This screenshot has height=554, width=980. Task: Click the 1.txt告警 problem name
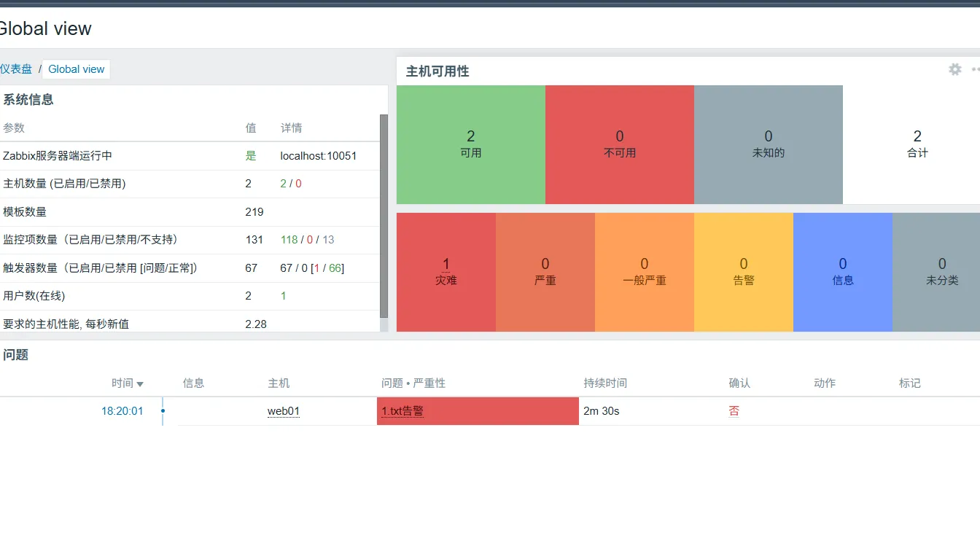point(402,411)
